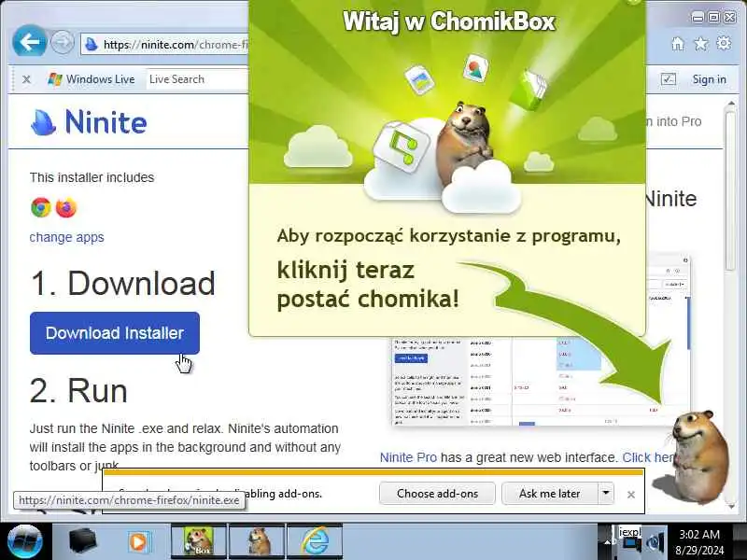The width and height of the screenshot is (747, 560).
Task: Click 'This installer includes' text
Action: pos(92,177)
